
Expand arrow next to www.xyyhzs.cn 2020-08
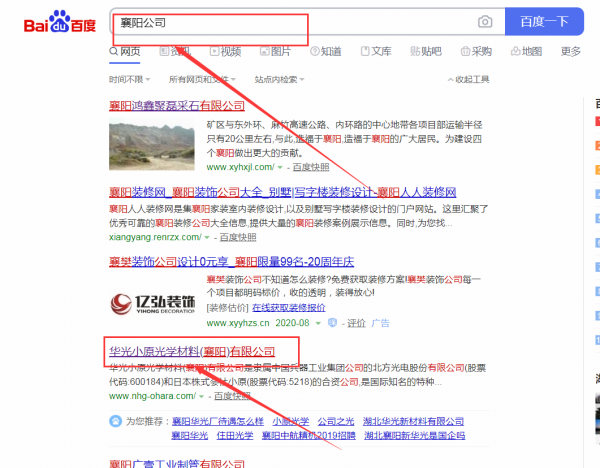[x=318, y=323]
